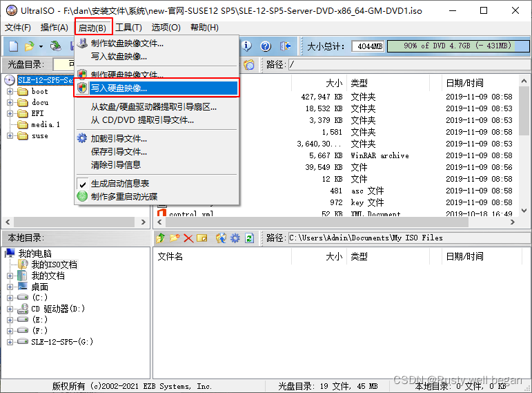Screen dimensions: 532x393
Task: Expand the docu folder node
Action: pos(10,102)
